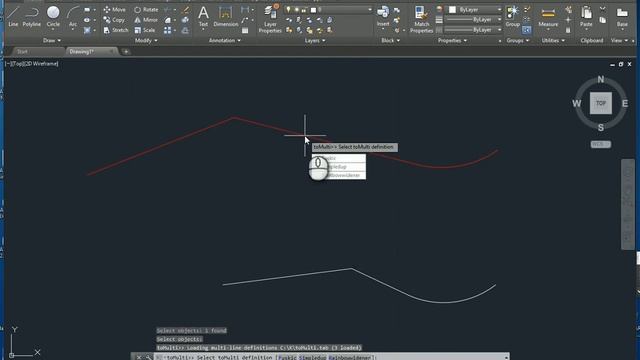Click the Top view control label
The image size is (640, 360).
pyautogui.click(x=17, y=64)
